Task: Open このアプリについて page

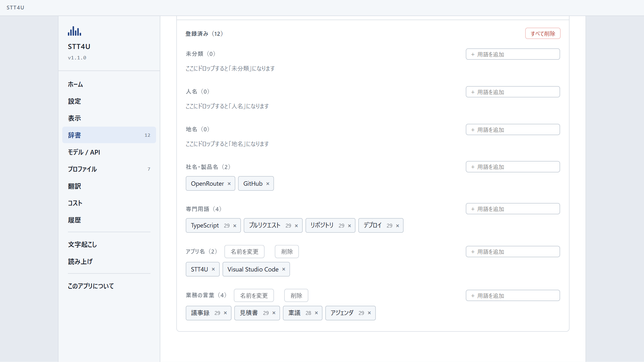Action: coord(109,286)
